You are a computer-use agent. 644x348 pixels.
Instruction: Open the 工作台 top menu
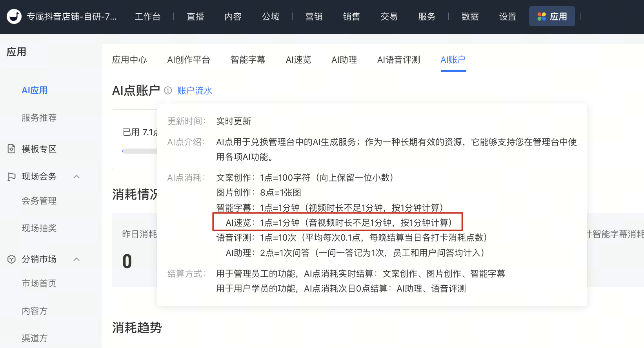point(148,16)
